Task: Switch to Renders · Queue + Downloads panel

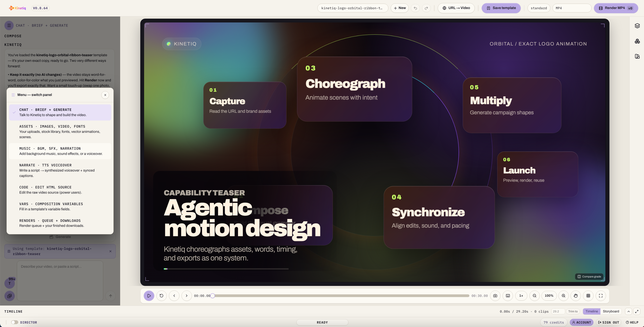Action: pyautogui.click(x=60, y=223)
